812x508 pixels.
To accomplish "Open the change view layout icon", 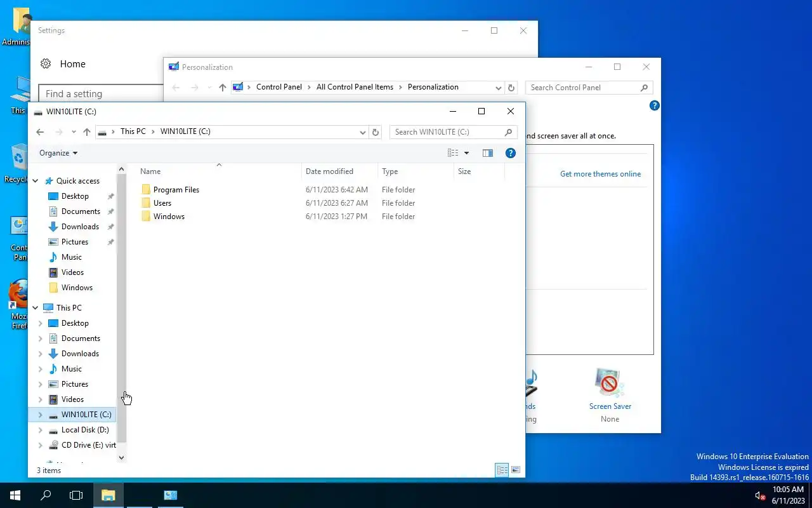I will coord(453,153).
